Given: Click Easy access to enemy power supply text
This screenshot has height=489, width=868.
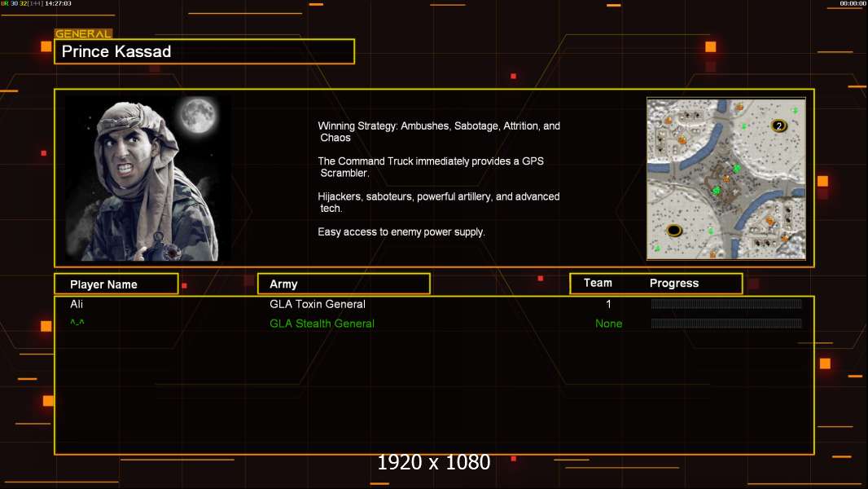Looking at the screenshot, I should tap(401, 232).
